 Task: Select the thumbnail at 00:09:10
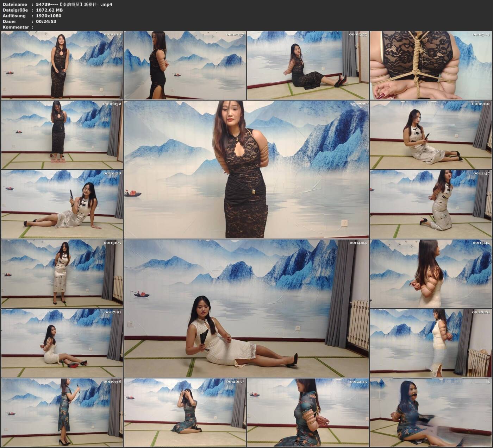[x=431, y=135]
